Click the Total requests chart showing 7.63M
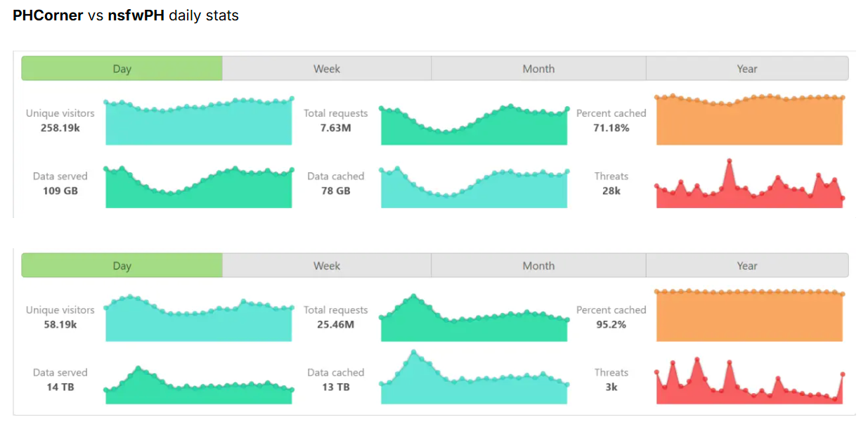Screen dimensions: 868x429 474,125
